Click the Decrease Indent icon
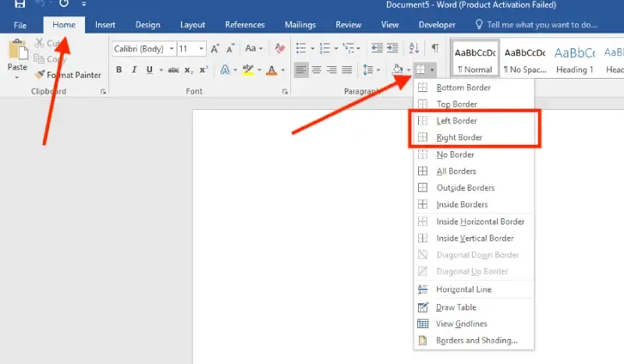This screenshot has width=624, height=364. (x=377, y=48)
